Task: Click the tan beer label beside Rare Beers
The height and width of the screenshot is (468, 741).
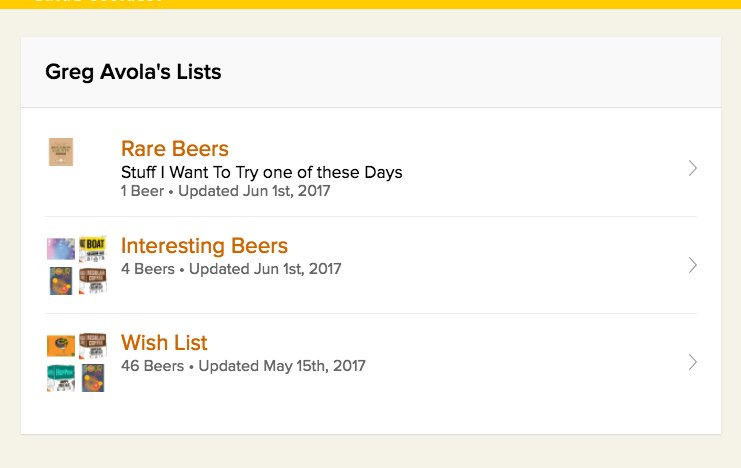Action: coord(61,152)
